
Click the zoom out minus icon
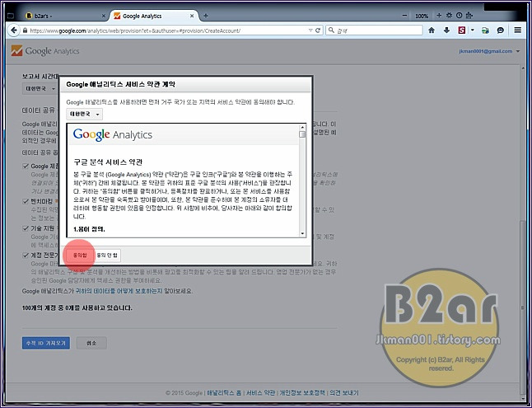coord(404,16)
